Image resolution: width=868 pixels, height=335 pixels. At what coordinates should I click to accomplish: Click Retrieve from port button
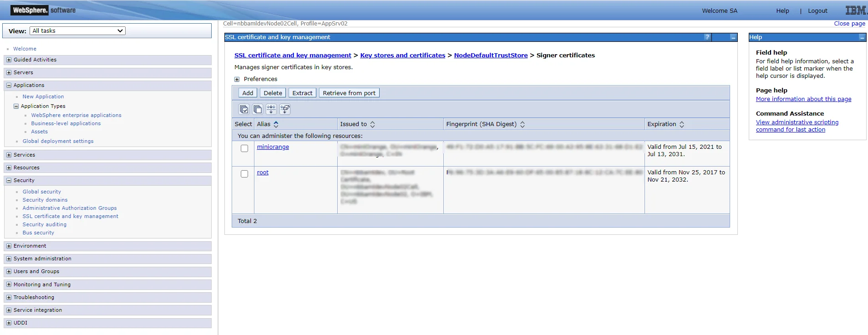(x=349, y=93)
